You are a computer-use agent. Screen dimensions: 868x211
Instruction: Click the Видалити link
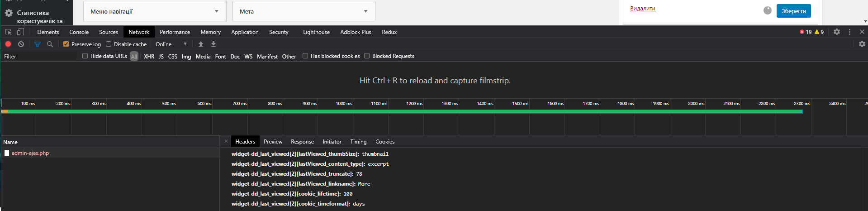pos(643,9)
